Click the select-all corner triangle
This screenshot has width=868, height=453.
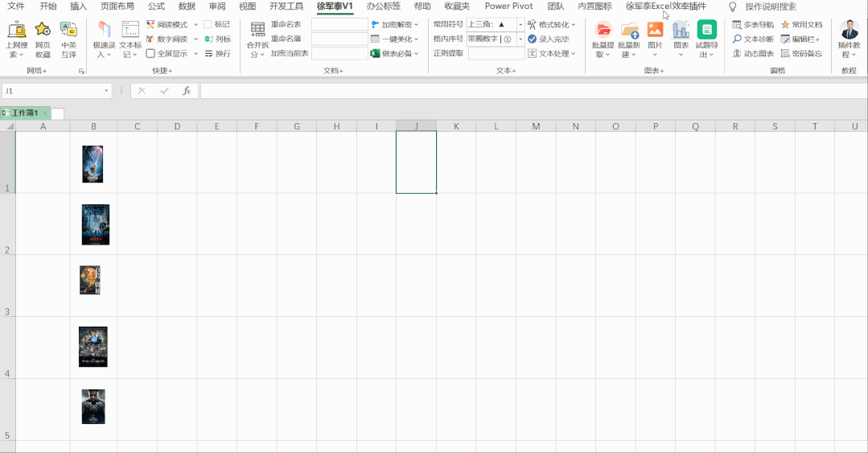pos(10,127)
